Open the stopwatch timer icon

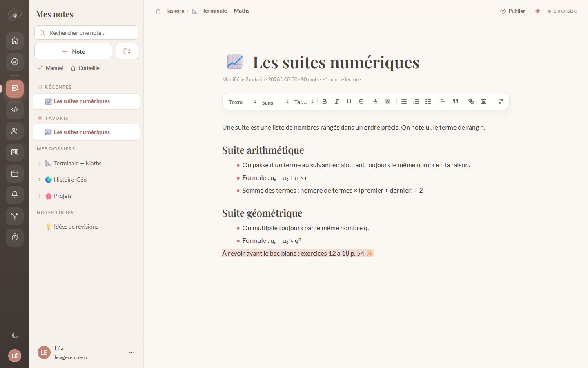coord(15,237)
